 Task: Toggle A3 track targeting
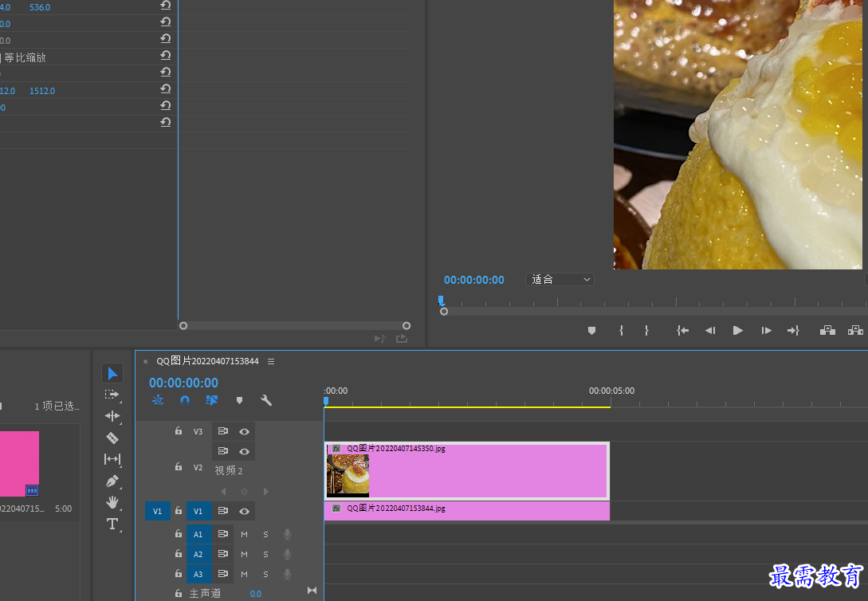click(x=198, y=575)
